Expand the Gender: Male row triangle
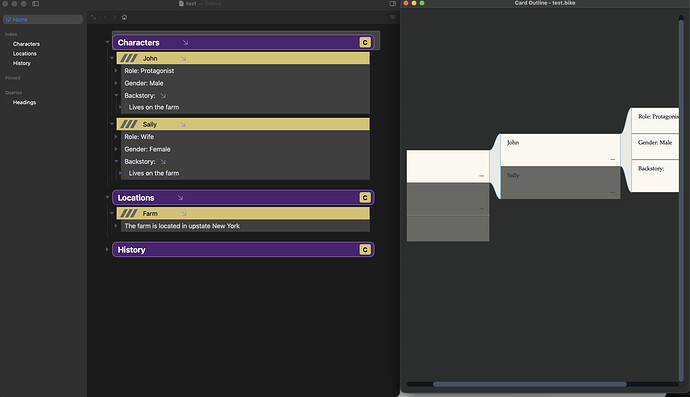This screenshot has height=397, width=690. tap(116, 83)
